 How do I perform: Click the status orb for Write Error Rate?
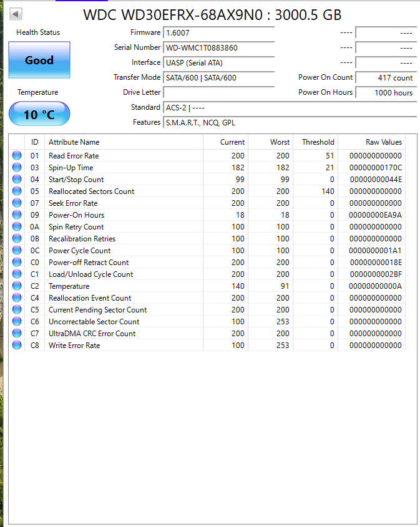pos(17,345)
